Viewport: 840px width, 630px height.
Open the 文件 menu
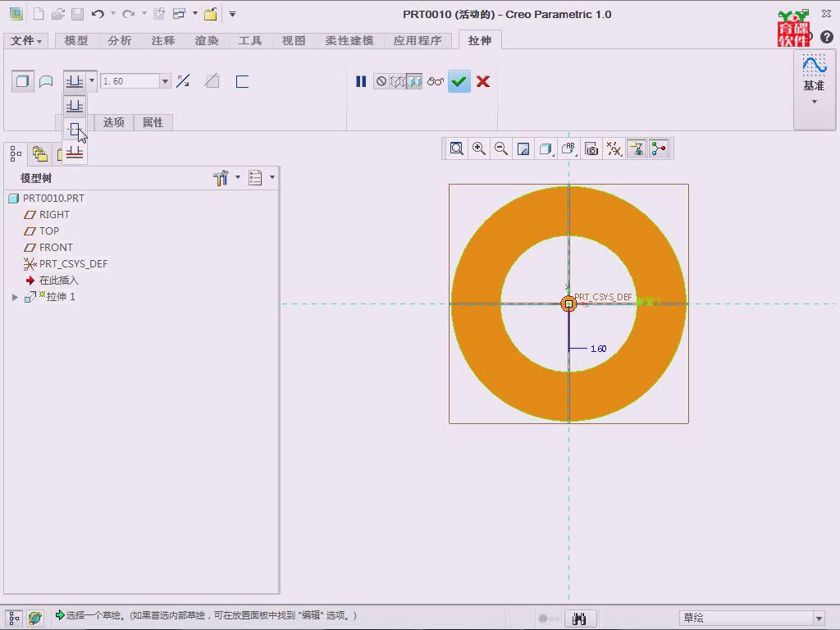tap(25, 41)
